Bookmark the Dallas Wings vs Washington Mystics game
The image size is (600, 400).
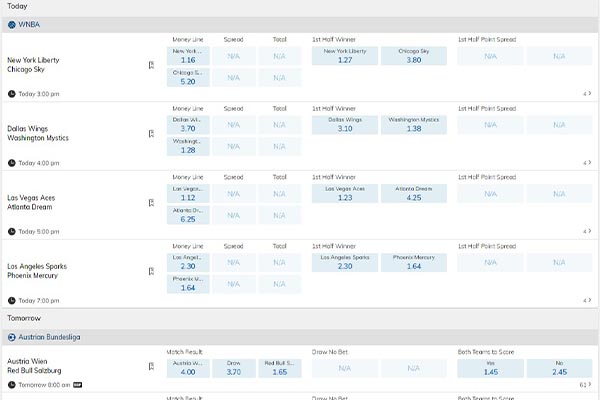point(151,134)
